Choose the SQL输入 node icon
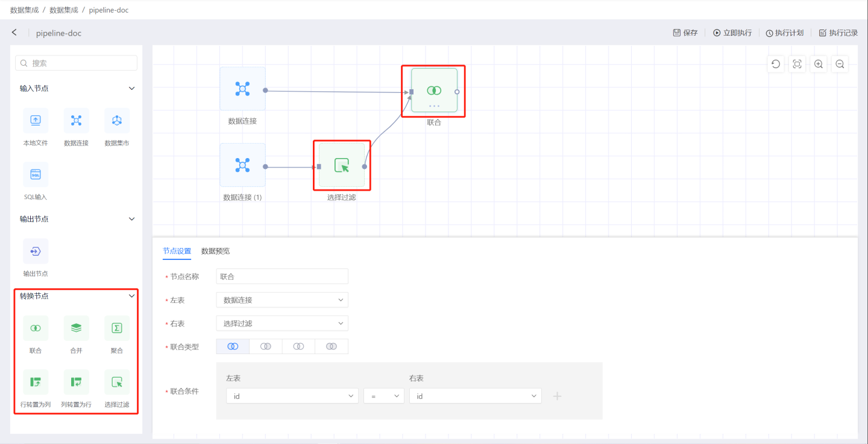 click(x=36, y=174)
